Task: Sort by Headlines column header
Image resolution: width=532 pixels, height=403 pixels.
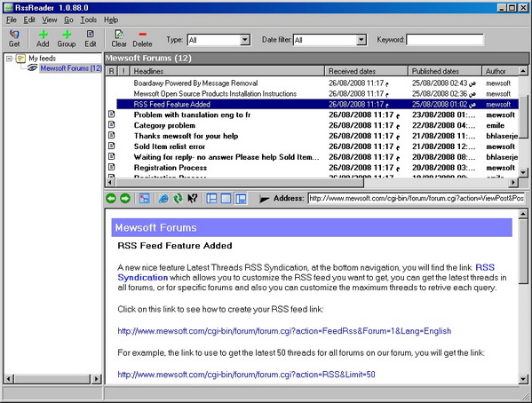Action: pyautogui.click(x=227, y=71)
